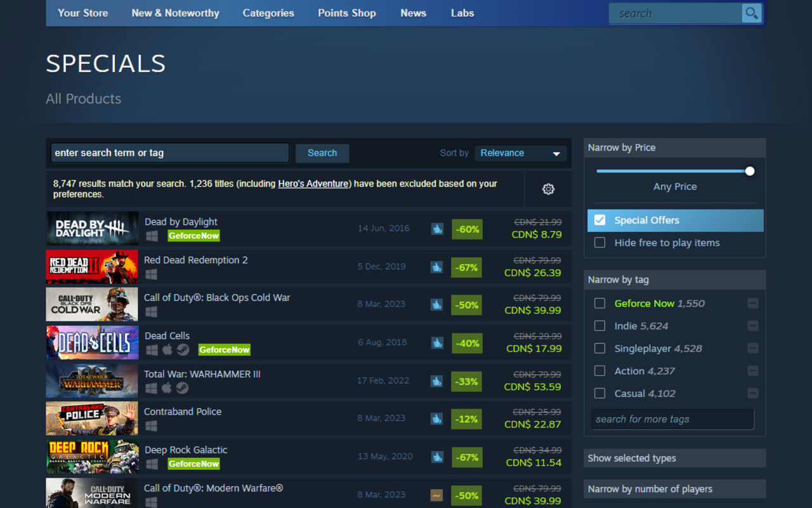The height and width of the screenshot is (508, 812).
Task: Click the Call of Duty Modern Warfare thumbnail
Action: click(92, 493)
